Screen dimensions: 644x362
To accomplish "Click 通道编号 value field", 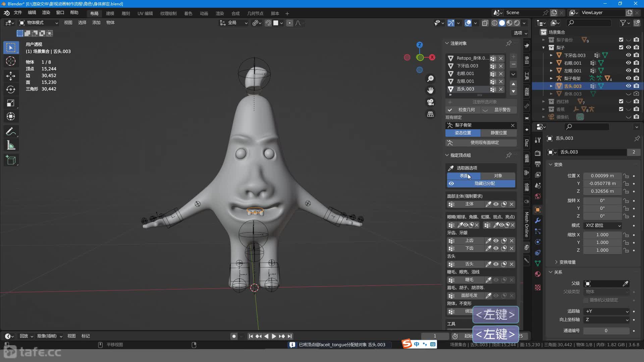I will point(606,331).
